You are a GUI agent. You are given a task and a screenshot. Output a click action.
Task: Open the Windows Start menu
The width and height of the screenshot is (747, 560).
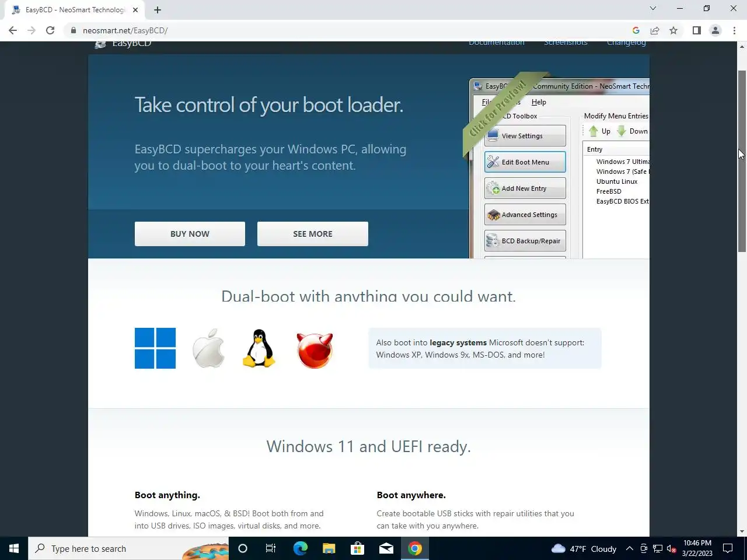[x=14, y=548]
